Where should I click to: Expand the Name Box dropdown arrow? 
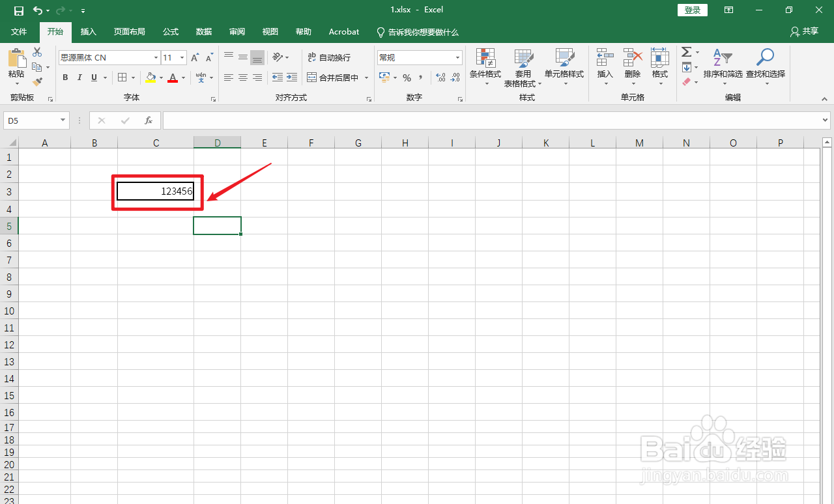63,120
